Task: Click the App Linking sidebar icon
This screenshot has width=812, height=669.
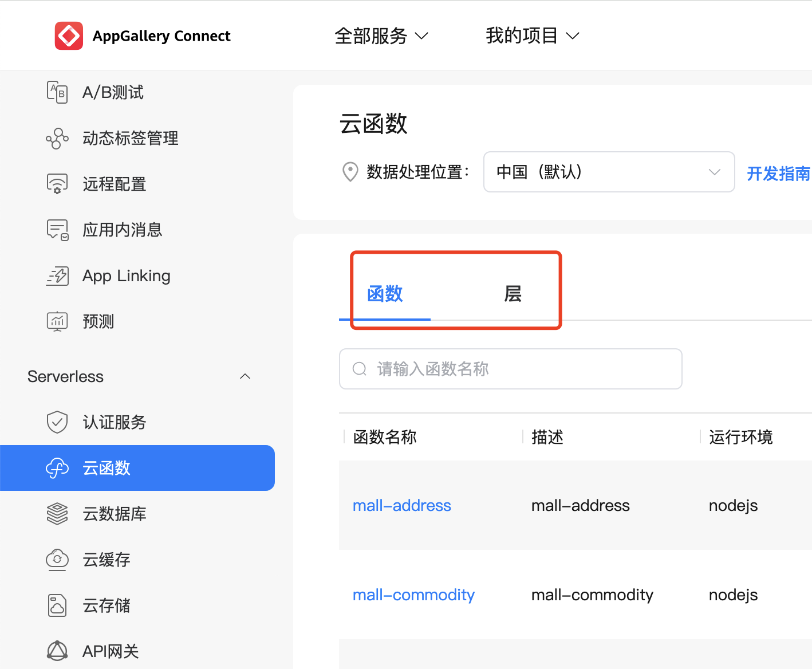Action: [x=57, y=276]
